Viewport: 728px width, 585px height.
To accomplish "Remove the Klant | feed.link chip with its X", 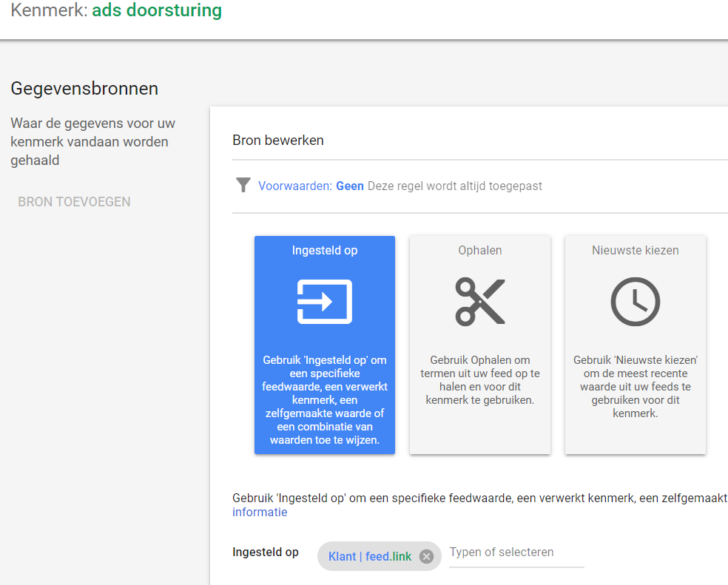I will [x=426, y=557].
